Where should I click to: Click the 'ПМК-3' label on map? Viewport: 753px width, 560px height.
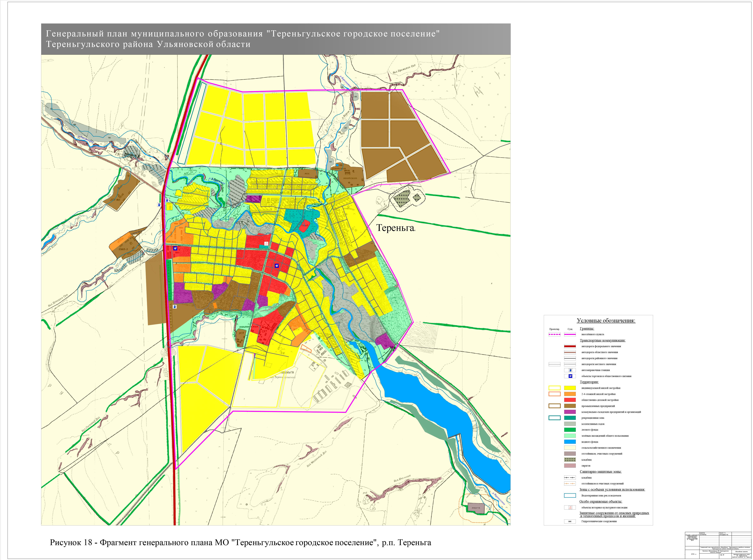pos(123,249)
